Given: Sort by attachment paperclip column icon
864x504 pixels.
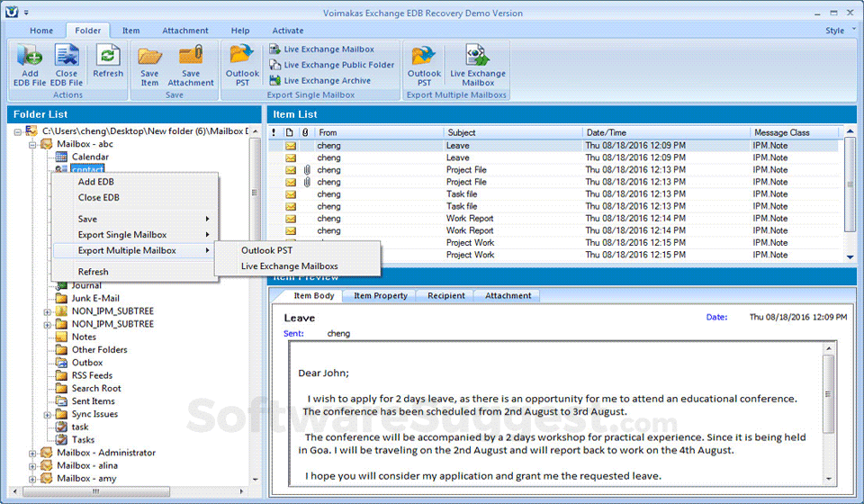Looking at the screenshot, I should click(x=305, y=132).
